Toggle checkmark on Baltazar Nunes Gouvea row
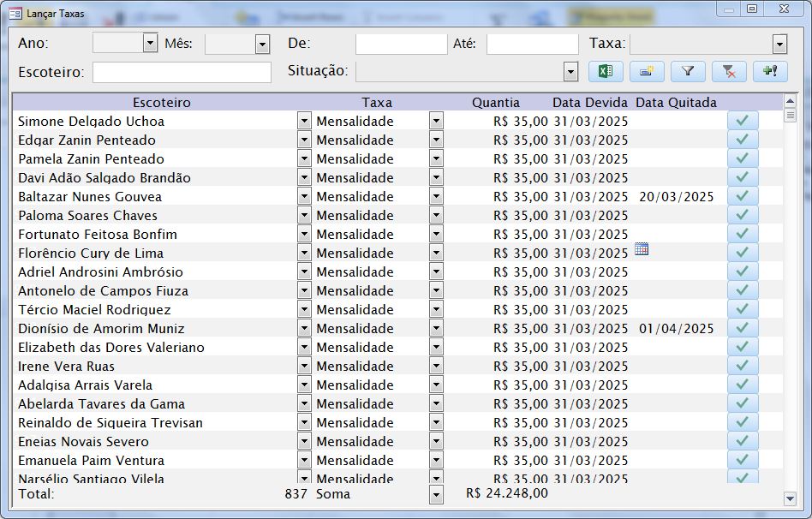812x519 pixels. (743, 196)
